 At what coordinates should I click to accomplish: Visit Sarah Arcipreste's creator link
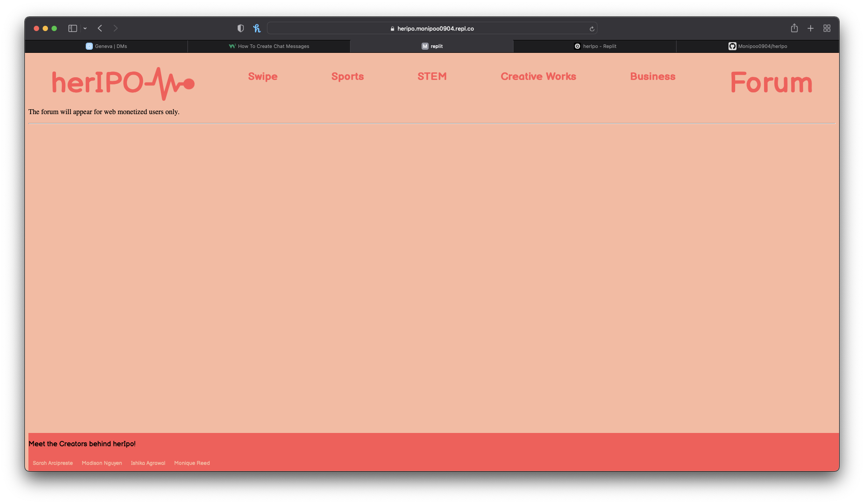[x=53, y=463]
